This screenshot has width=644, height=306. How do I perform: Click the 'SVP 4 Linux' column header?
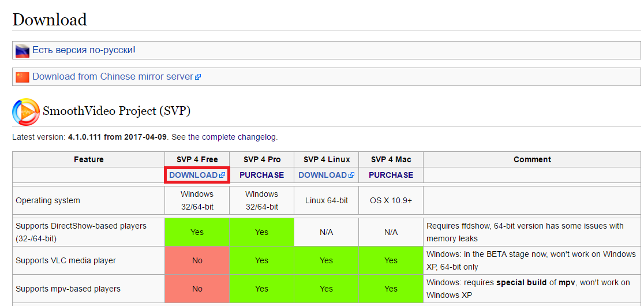326,159
